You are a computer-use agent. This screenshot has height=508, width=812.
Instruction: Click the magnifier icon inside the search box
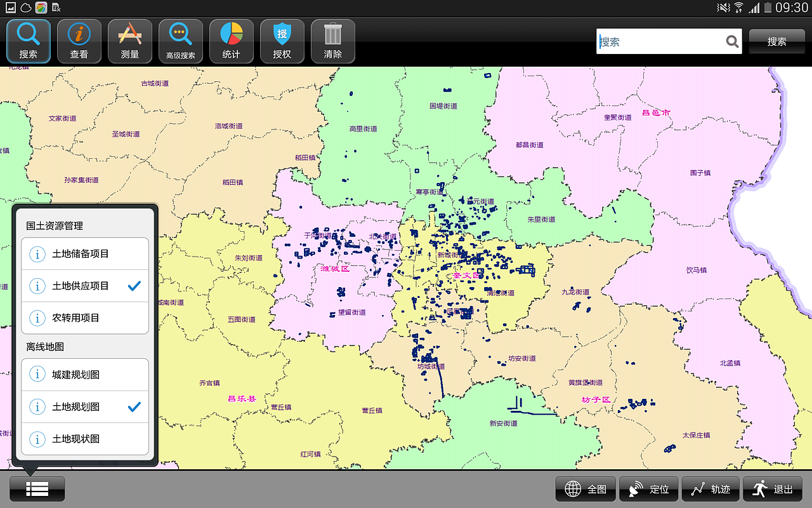(x=732, y=42)
